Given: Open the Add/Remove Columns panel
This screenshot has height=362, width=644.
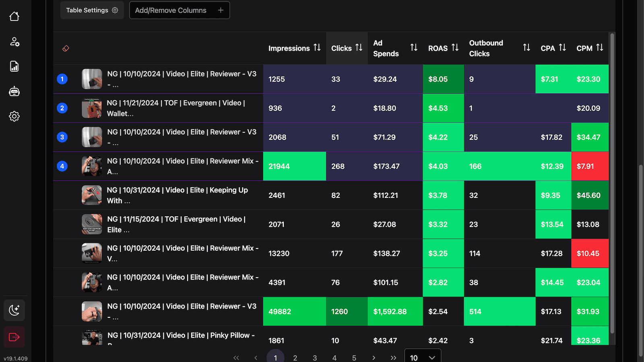Looking at the screenshot, I should click(x=180, y=10).
